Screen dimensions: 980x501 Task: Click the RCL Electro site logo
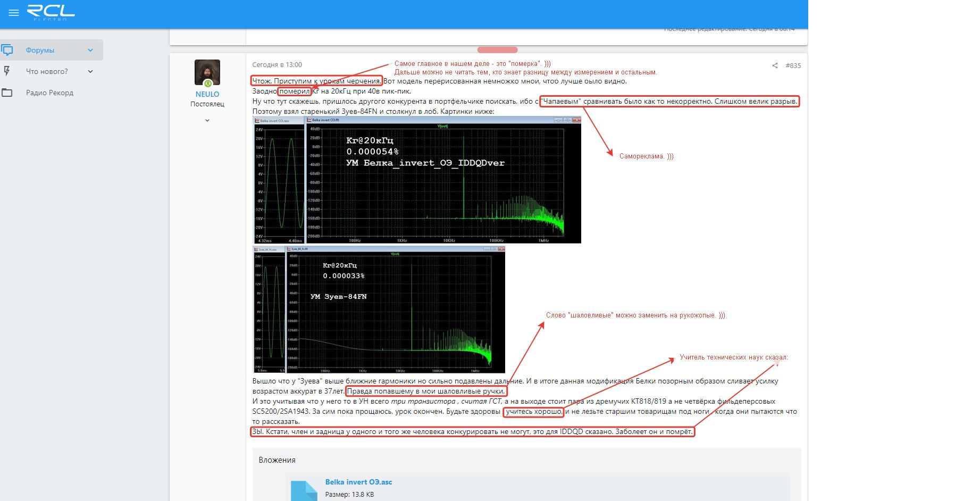coord(51,13)
